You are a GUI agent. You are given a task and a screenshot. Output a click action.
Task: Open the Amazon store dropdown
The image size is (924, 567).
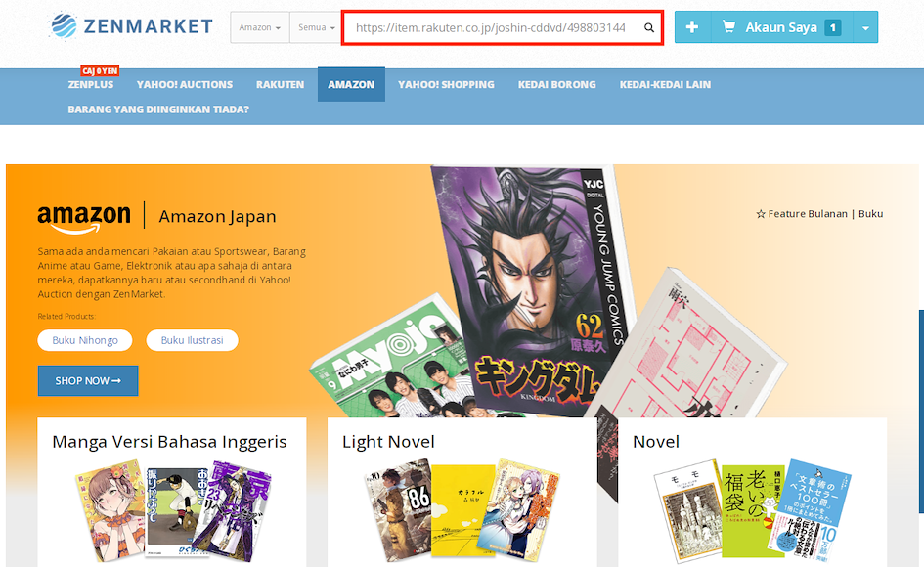(260, 27)
